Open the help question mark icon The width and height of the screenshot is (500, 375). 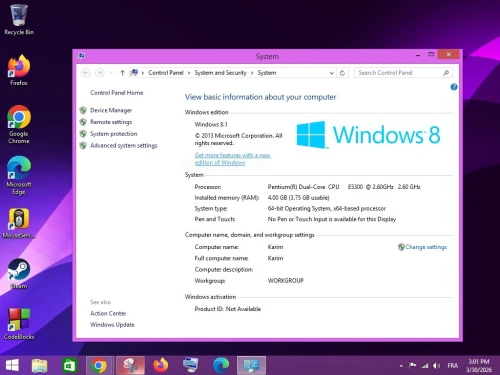pos(454,87)
